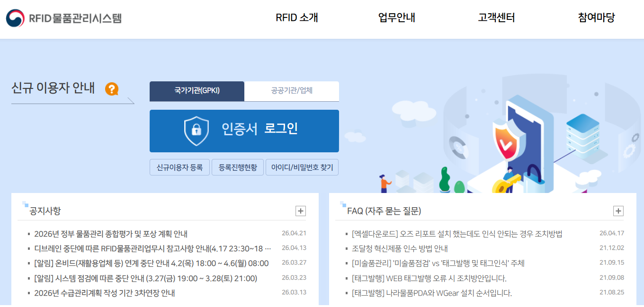This screenshot has width=644, height=307.
Task: Open notice 온비드(재활용업체 등) 연계 중단 안내
Action: pos(151,263)
